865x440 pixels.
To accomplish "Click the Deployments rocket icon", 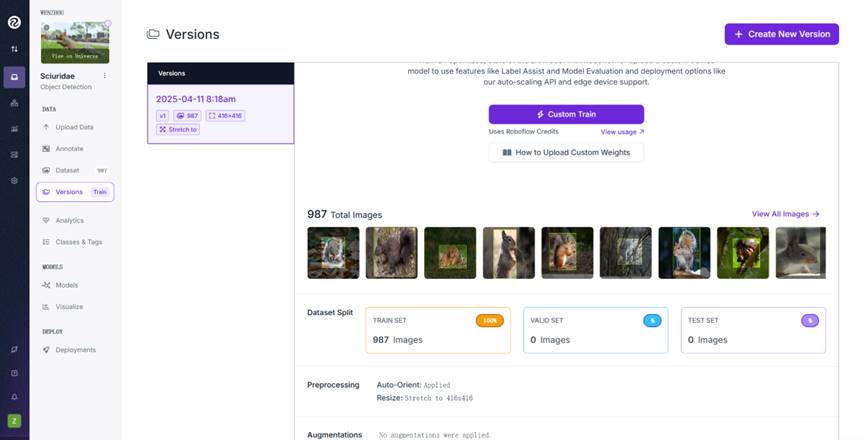I will (x=46, y=350).
